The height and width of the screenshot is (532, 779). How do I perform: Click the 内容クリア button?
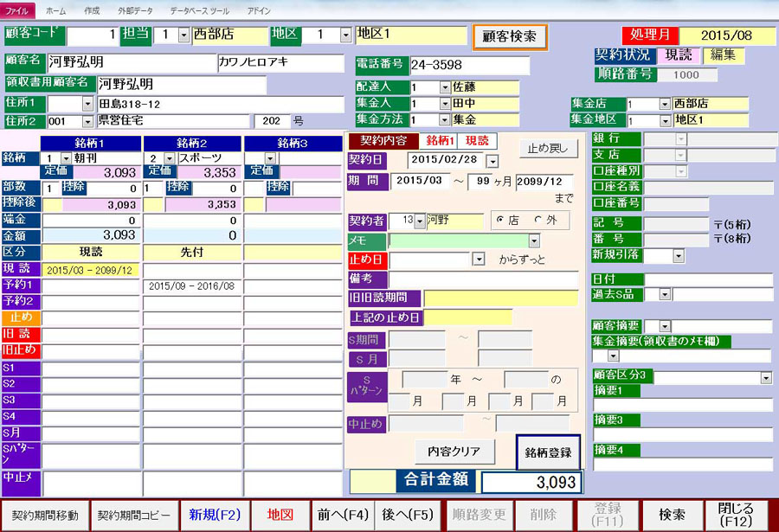pos(454,451)
